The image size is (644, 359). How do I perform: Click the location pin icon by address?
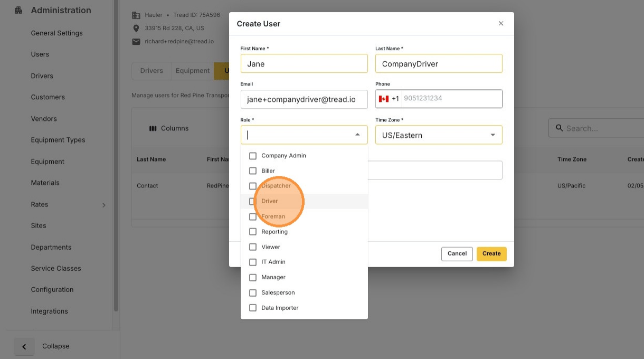point(136,28)
